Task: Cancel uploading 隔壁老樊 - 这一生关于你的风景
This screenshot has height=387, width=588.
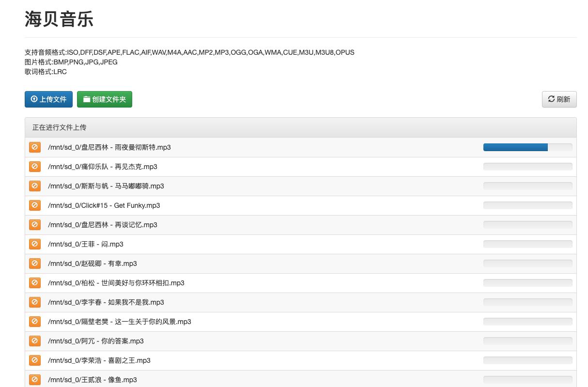Action: [x=34, y=321]
